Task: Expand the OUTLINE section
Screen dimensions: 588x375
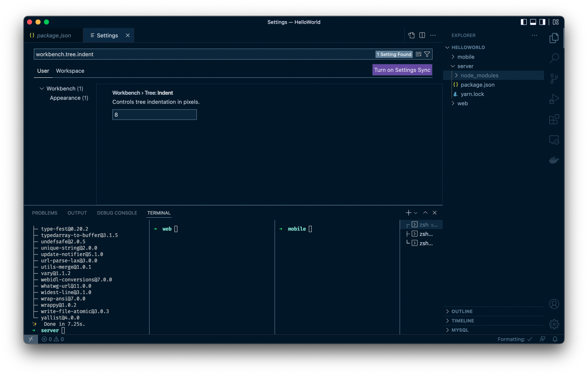Action: coord(462,312)
